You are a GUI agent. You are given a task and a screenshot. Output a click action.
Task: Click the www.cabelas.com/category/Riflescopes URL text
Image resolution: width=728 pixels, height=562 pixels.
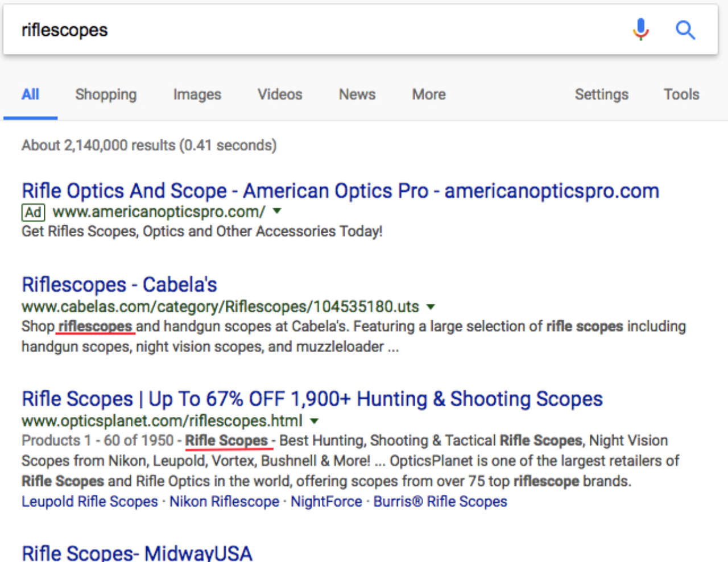pyautogui.click(x=220, y=307)
